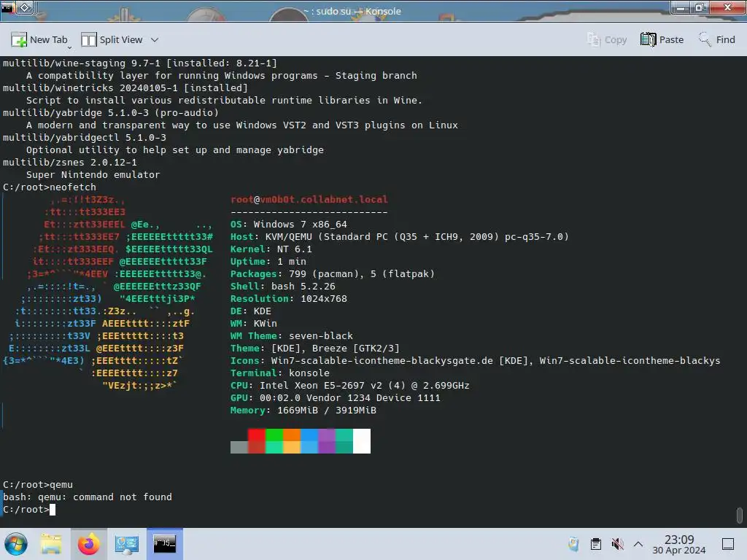Click the 'Shell: bash 5.2.26' line

283,286
